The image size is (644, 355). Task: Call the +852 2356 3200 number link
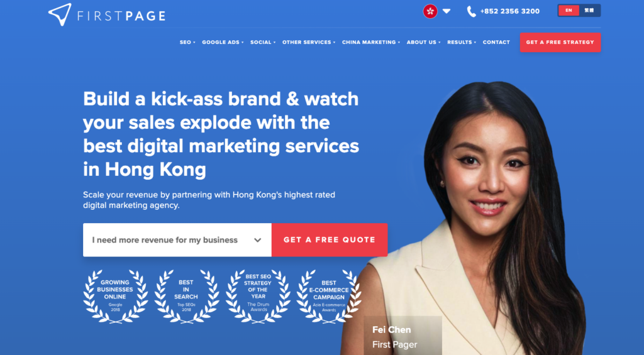tap(509, 11)
